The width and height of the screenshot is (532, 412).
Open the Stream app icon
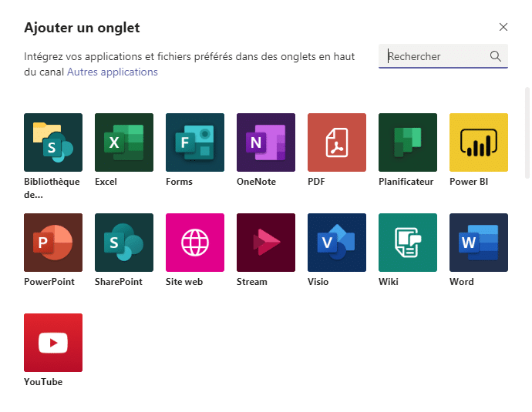pos(266,243)
